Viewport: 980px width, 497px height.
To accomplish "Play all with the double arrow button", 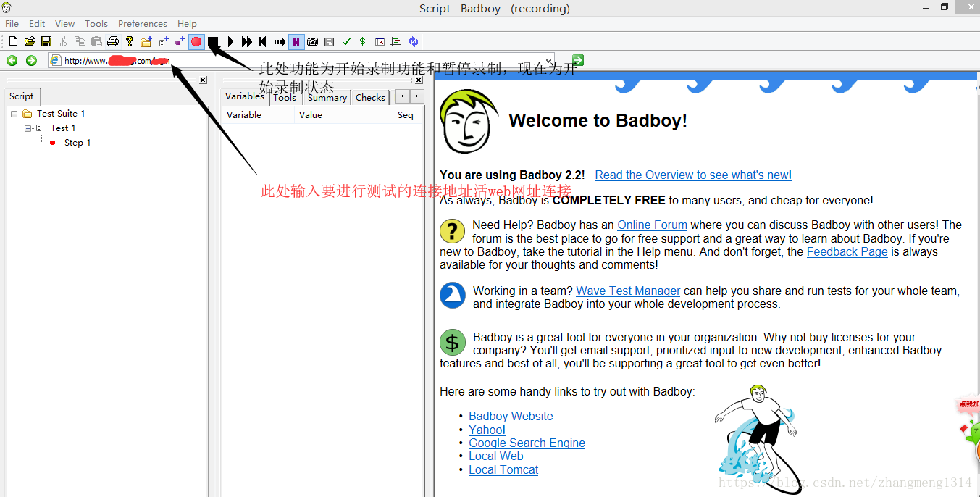I will [247, 42].
